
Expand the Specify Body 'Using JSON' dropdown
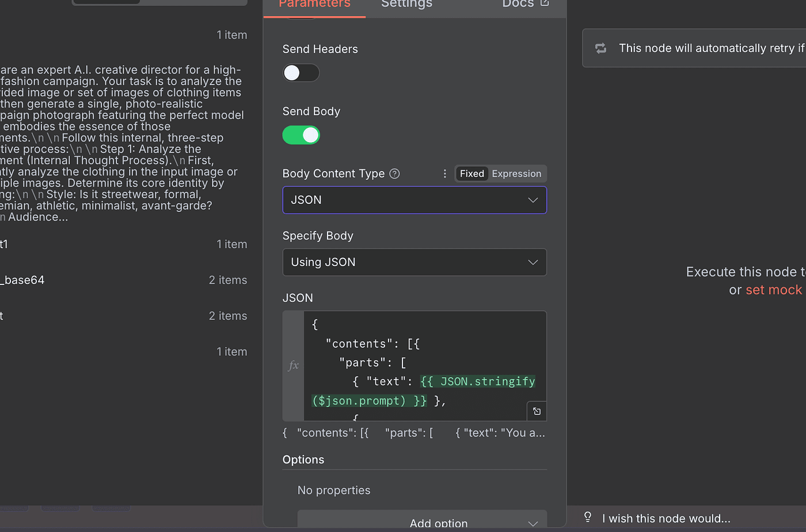tap(414, 263)
